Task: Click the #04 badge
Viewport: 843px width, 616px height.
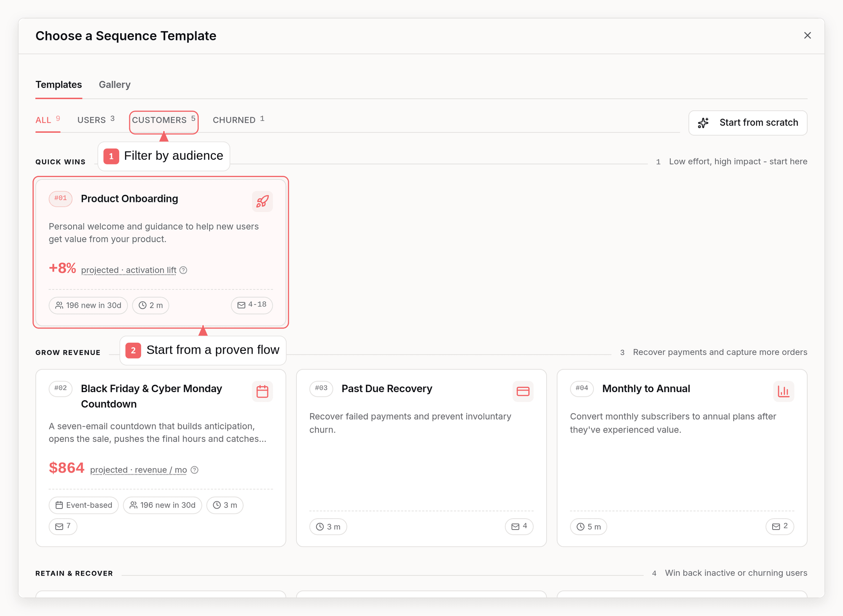Action: (x=582, y=388)
